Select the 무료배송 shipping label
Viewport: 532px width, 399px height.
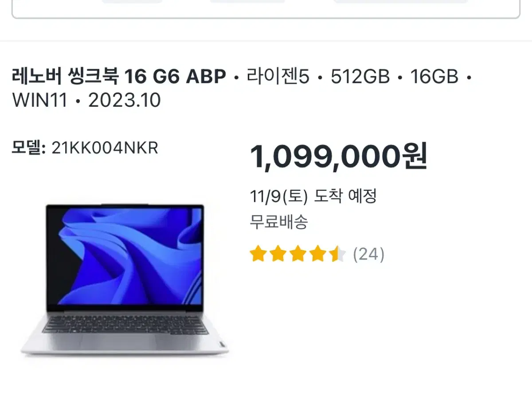tap(279, 221)
